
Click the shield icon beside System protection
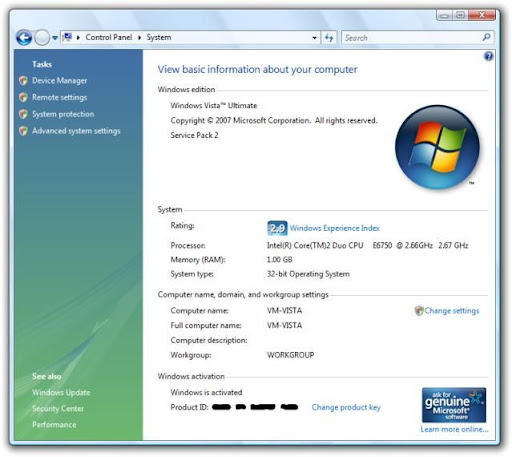pos(23,114)
